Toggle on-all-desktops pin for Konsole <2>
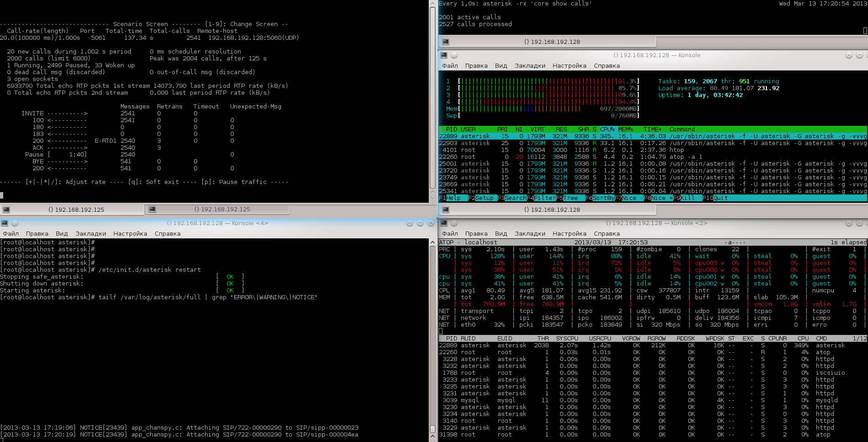Image resolution: width=868 pixels, height=442 pixels. pos(454,223)
